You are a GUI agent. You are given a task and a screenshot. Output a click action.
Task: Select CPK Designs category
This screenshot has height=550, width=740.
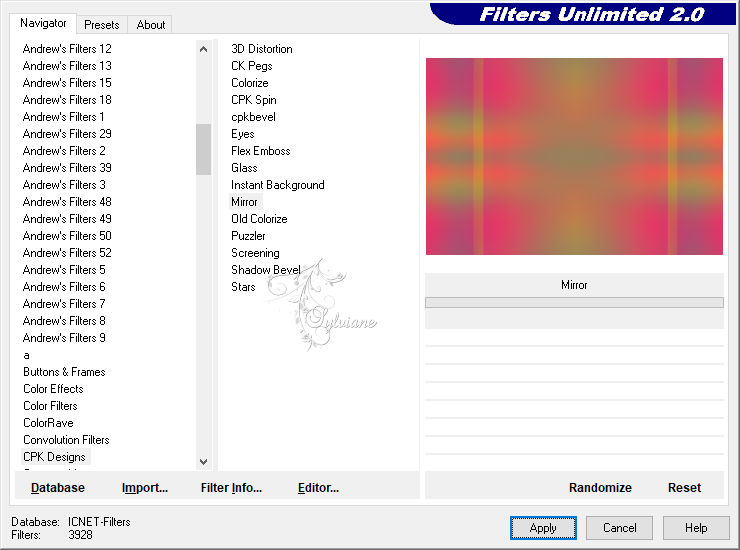(54, 457)
